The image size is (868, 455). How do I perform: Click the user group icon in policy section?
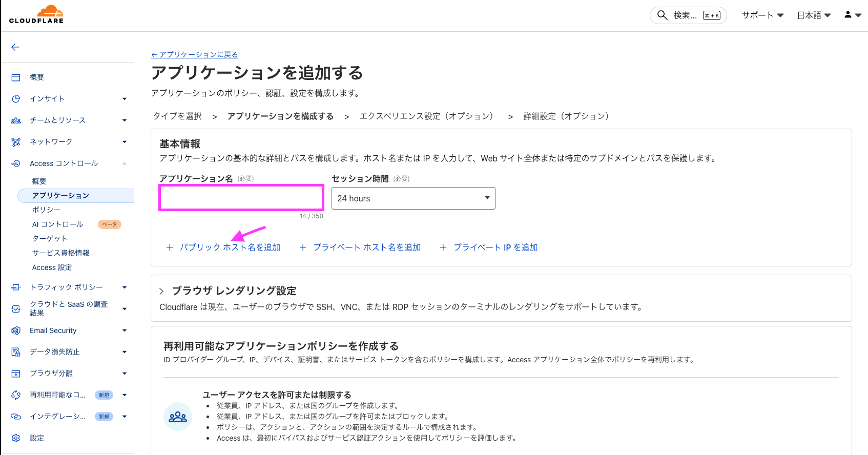178,417
